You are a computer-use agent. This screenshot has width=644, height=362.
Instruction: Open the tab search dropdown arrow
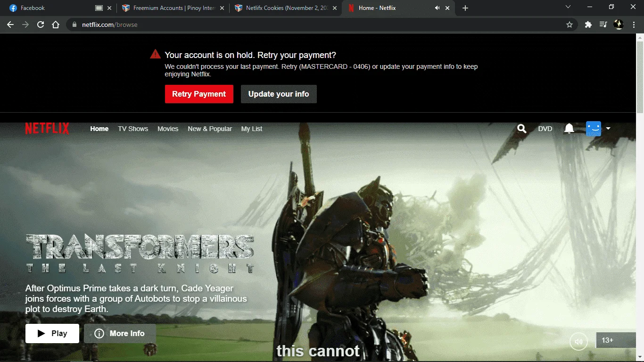(568, 7)
